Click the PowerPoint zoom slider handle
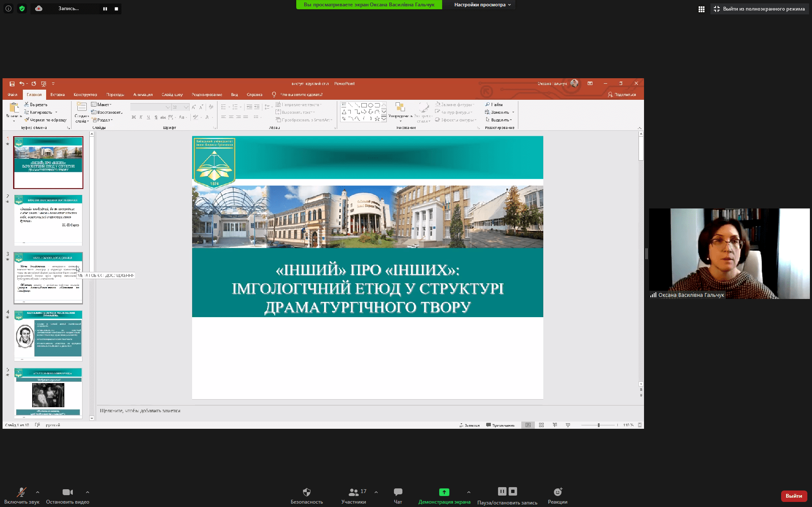 pyautogui.click(x=598, y=425)
